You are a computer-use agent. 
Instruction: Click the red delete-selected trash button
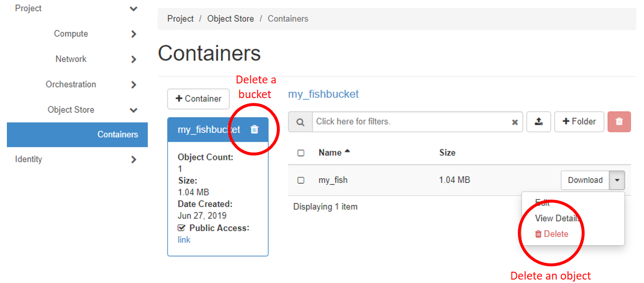(619, 122)
